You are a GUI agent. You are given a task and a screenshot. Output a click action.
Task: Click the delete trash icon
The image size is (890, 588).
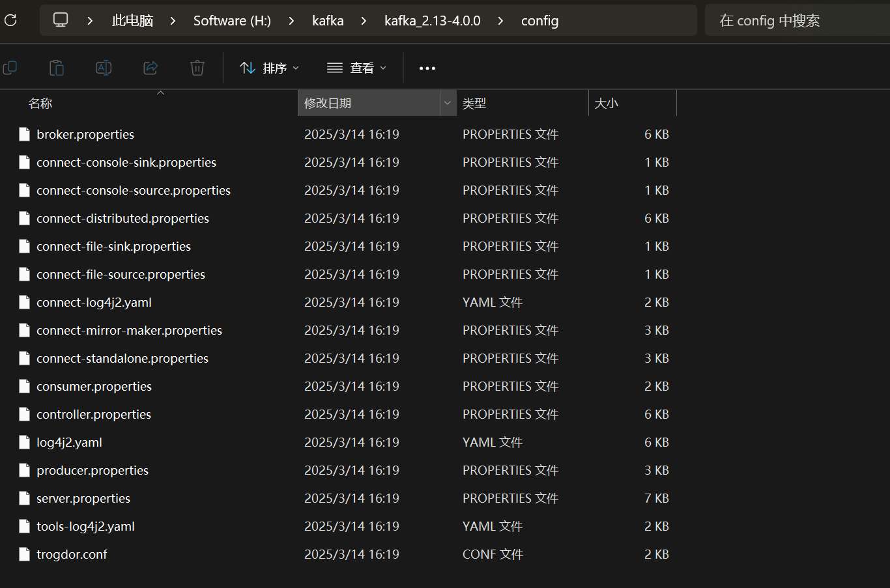point(197,68)
